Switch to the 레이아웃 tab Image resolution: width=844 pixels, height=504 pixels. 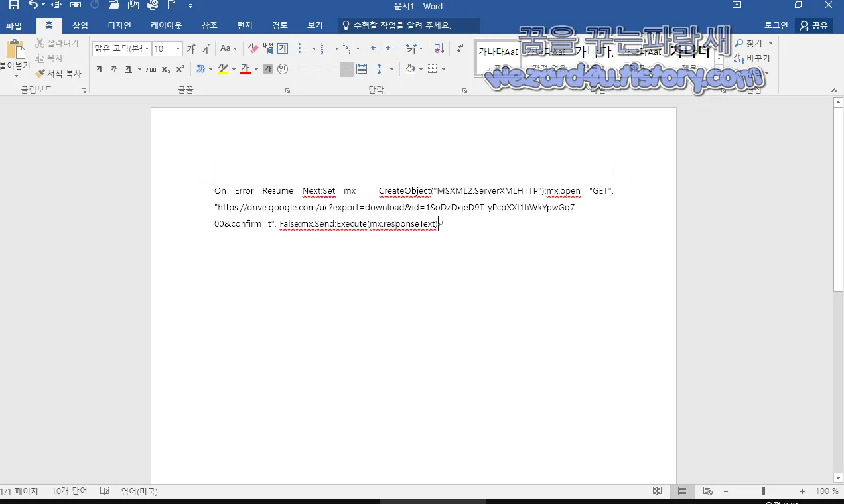click(x=167, y=25)
